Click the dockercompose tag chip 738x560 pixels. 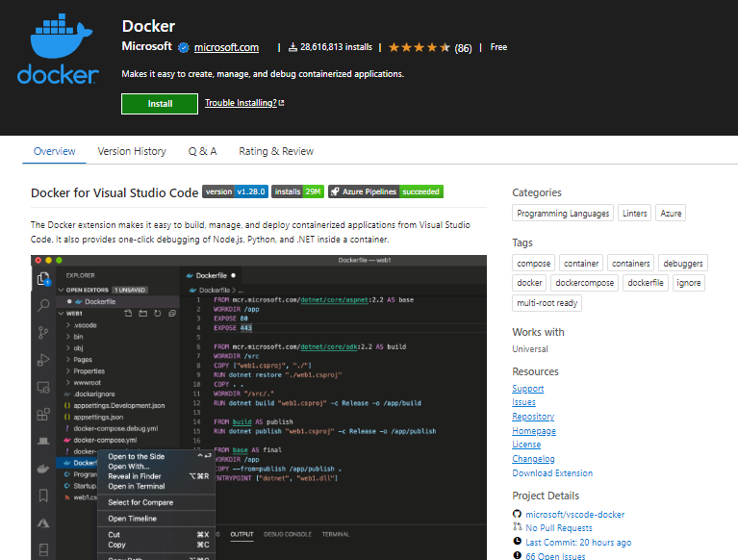click(x=585, y=283)
